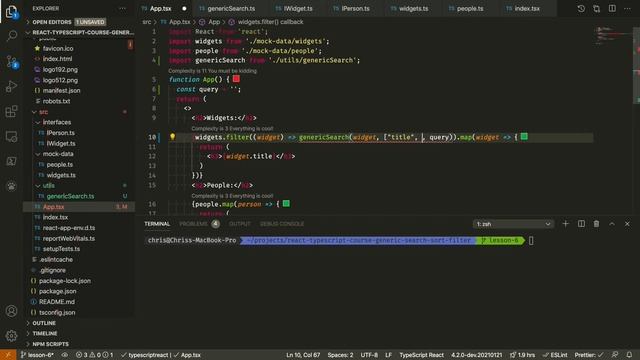
Task: Click TypeScript React language mode
Action: pos(421,355)
